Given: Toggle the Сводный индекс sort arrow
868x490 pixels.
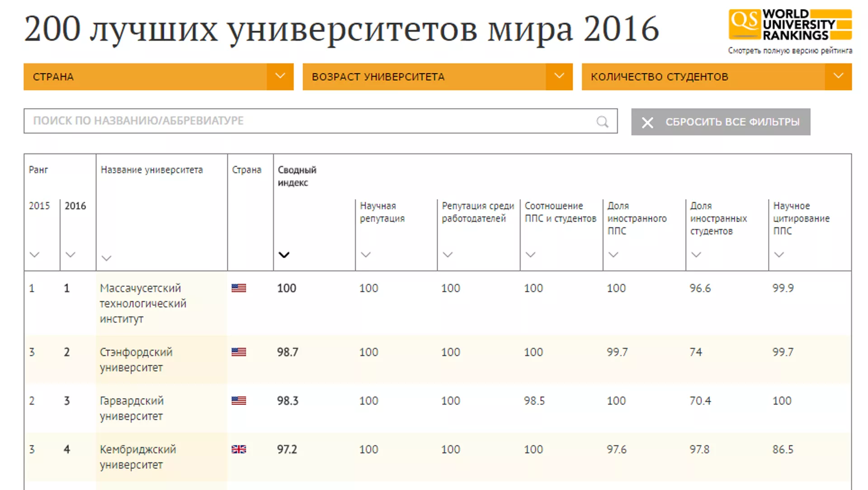Looking at the screenshot, I should click(283, 255).
